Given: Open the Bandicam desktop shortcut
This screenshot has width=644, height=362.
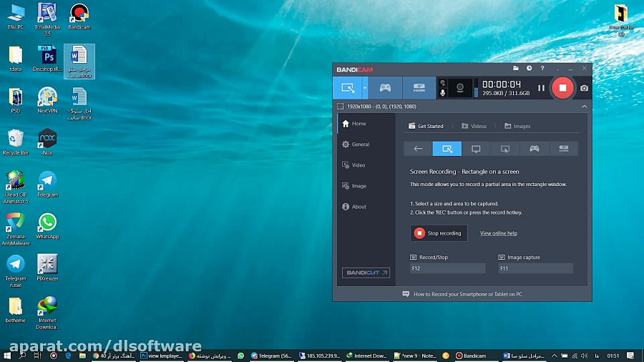Looking at the screenshot, I should click(79, 17).
